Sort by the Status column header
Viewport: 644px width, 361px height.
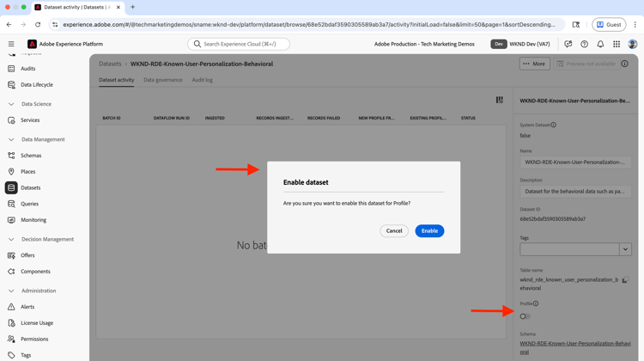point(468,118)
